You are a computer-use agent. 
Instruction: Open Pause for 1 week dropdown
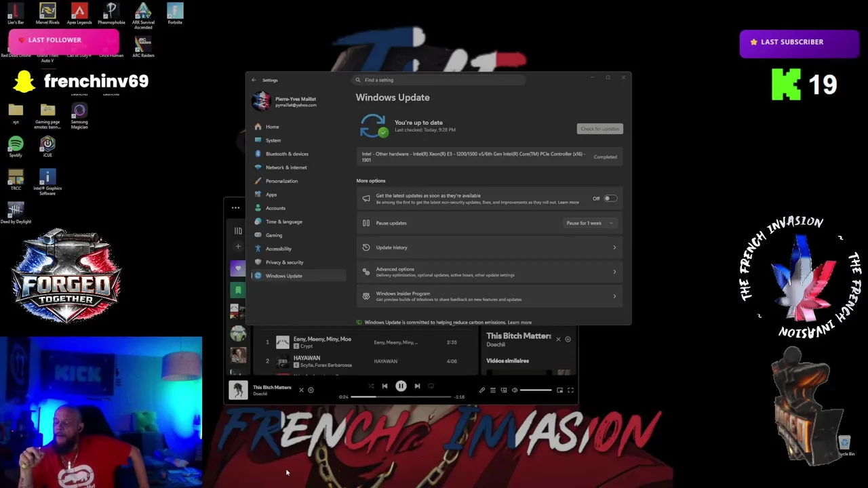click(589, 223)
